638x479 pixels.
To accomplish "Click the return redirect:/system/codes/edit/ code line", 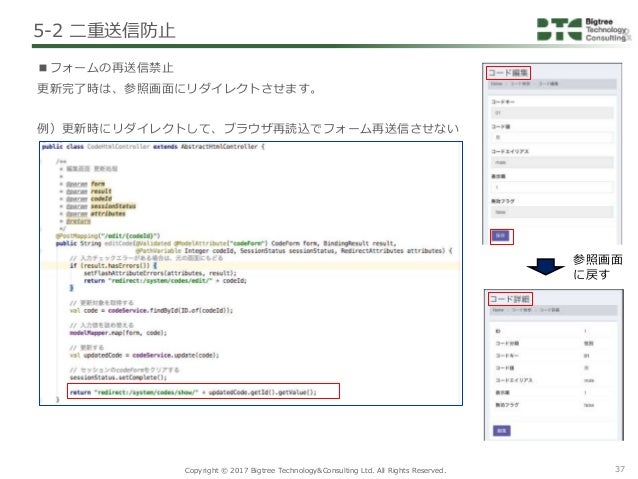I will 165,280.
